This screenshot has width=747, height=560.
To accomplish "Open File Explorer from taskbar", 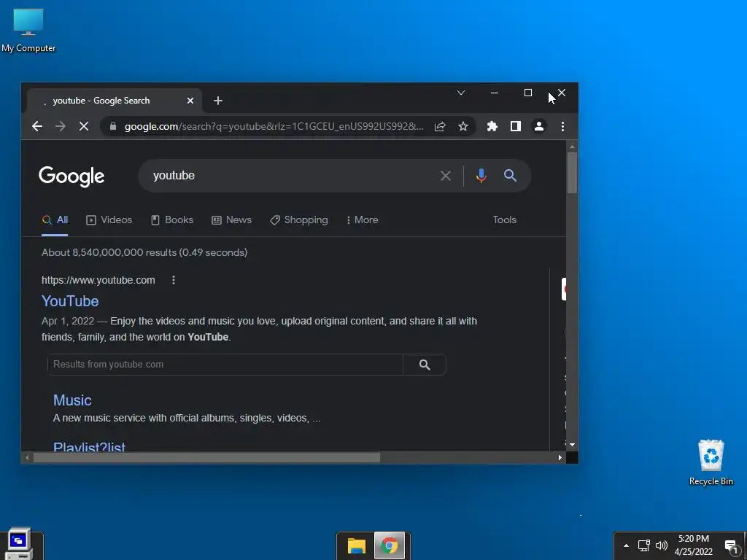I will 356,545.
